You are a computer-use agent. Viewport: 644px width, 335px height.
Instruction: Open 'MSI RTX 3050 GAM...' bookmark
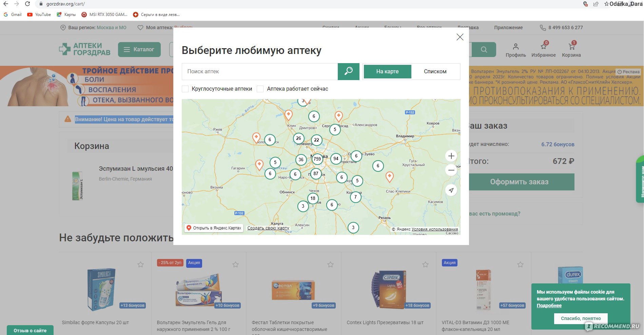pos(104,15)
